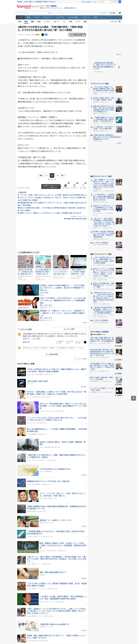Open the ランキング tab
This screenshot has height=644, width=138.
tap(86, 17)
